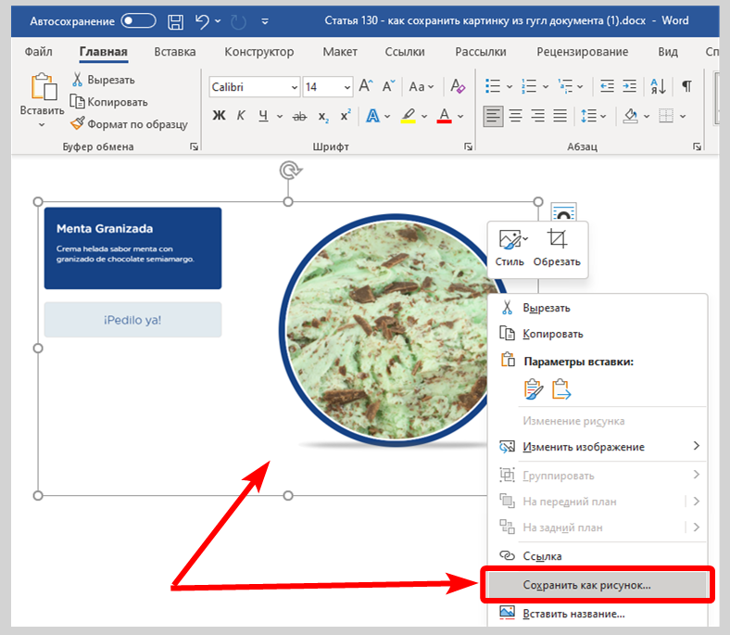Viewport: 730px width, 635px height.
Task: Toggle the Автосохранение switch
Action: point(138,21)
